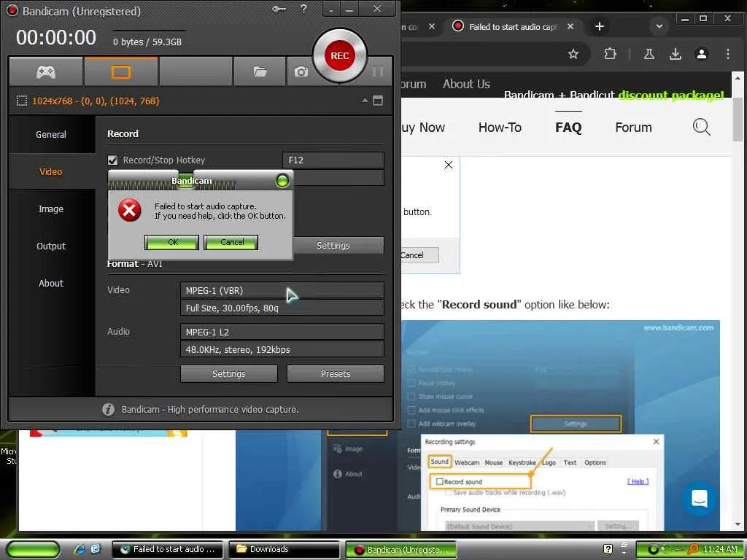
Task: Switch to Failed to start audio taskbar button
Action: pyautogui.click(x=167, y=550)
